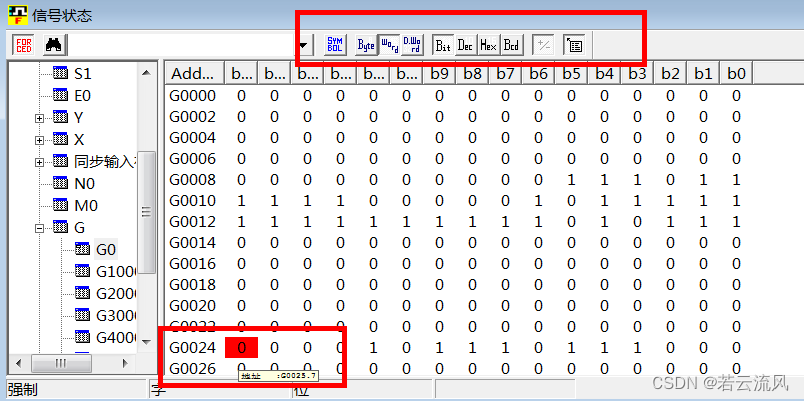Viewport: 804px width, 401px height.
Task: Select the G1000 tree item
Action: pyautogui.click(x=116, y=272)
